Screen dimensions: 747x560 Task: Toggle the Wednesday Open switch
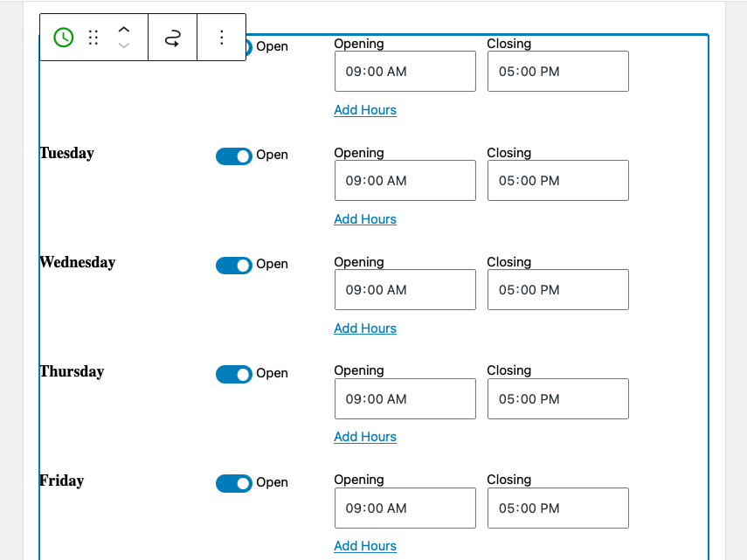pos(234,266)
